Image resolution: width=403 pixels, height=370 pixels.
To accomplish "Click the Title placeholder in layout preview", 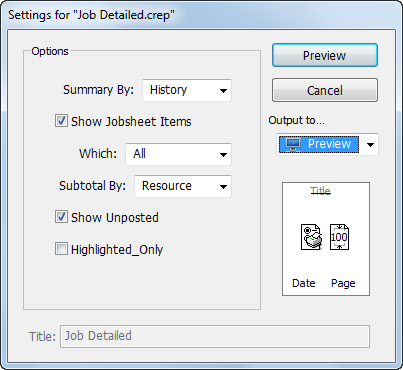I will tap(320, 191).
